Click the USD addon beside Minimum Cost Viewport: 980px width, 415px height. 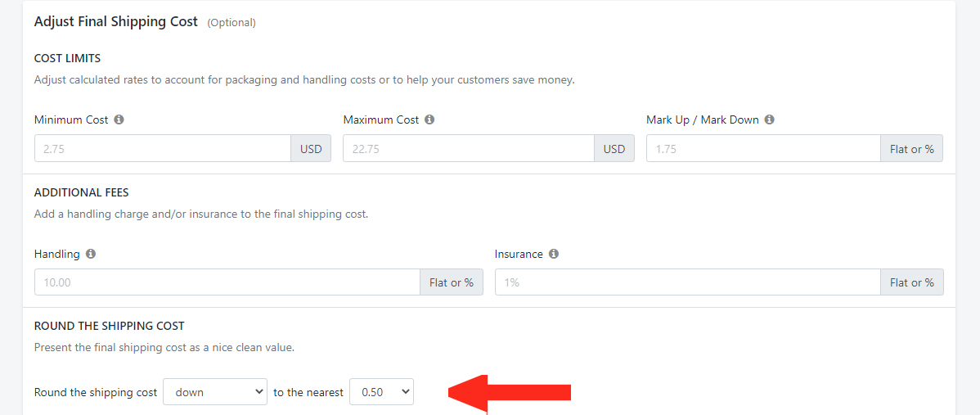click(x=311, y=149)
